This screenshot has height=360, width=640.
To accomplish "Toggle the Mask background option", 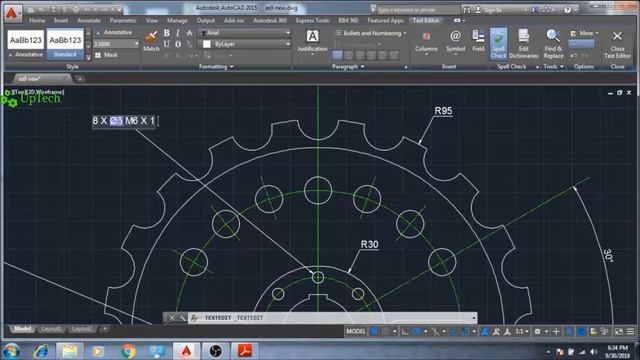I will coord(107,55).
